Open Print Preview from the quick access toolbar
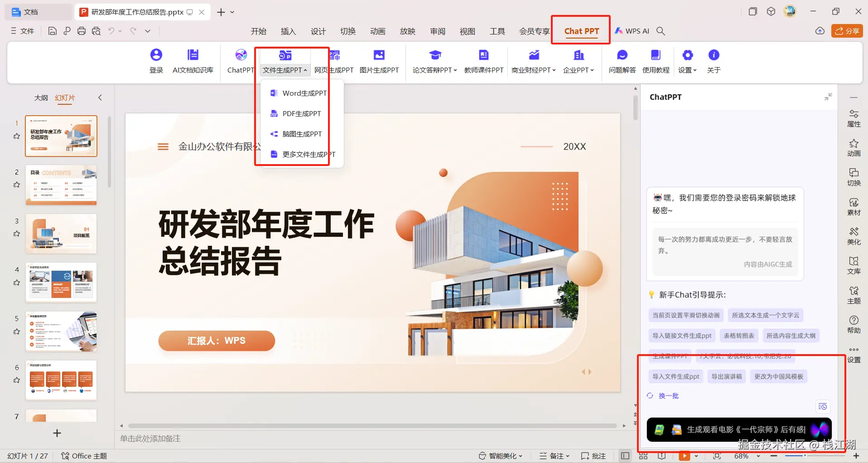 pos(96,31)
